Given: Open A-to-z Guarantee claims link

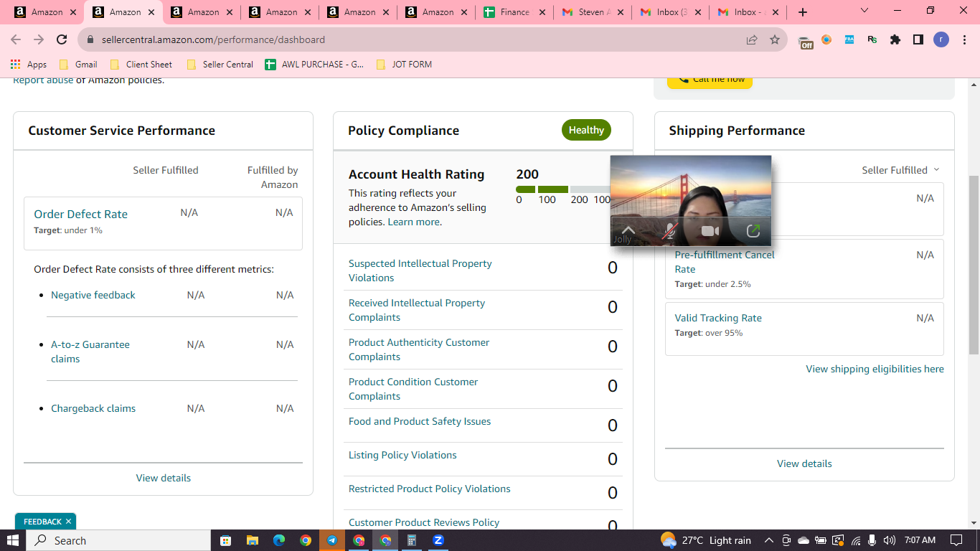Looking at the screenshot, I should click(90, 352).
